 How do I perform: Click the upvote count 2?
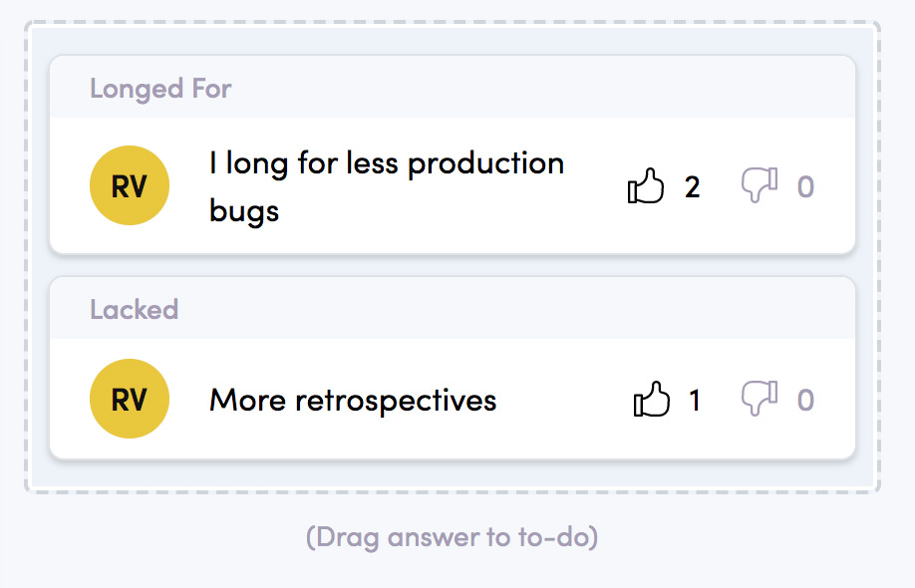pyautogui.click(x=692, y=187)
